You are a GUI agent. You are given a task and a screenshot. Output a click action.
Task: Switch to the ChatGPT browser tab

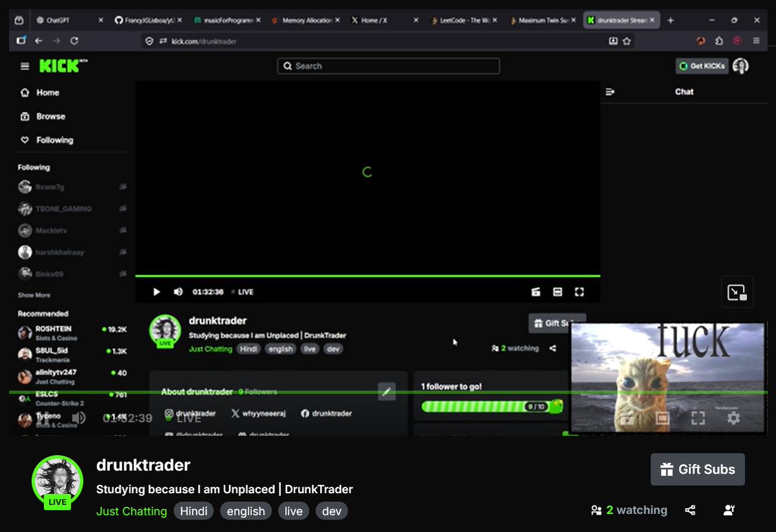[x=69, y=21]
